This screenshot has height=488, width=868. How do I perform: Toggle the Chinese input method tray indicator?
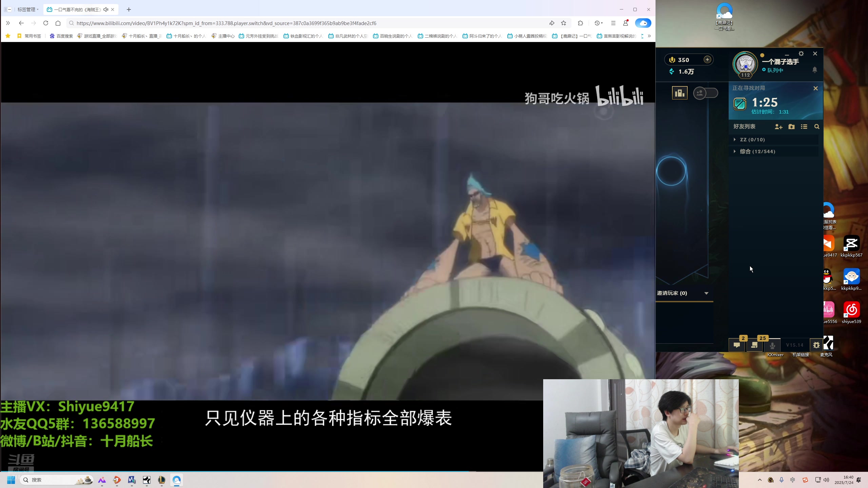pyautogui.click(x=792, y=480)
